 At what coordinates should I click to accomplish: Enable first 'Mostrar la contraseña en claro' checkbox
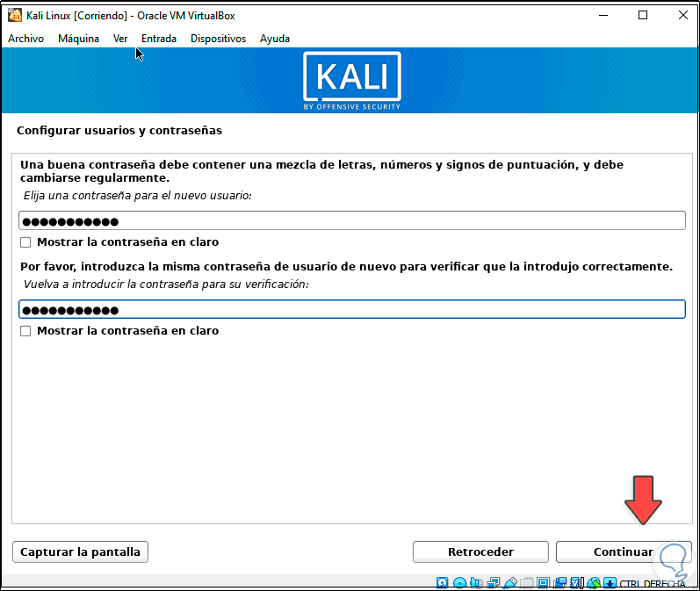tap(25, 242)
